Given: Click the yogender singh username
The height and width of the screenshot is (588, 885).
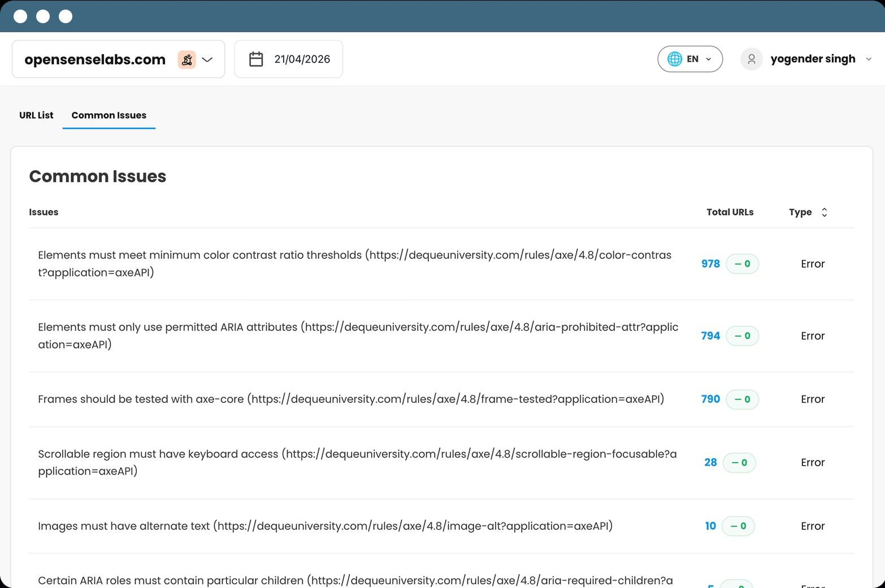Looking at the screenshot, I should 813,59.
